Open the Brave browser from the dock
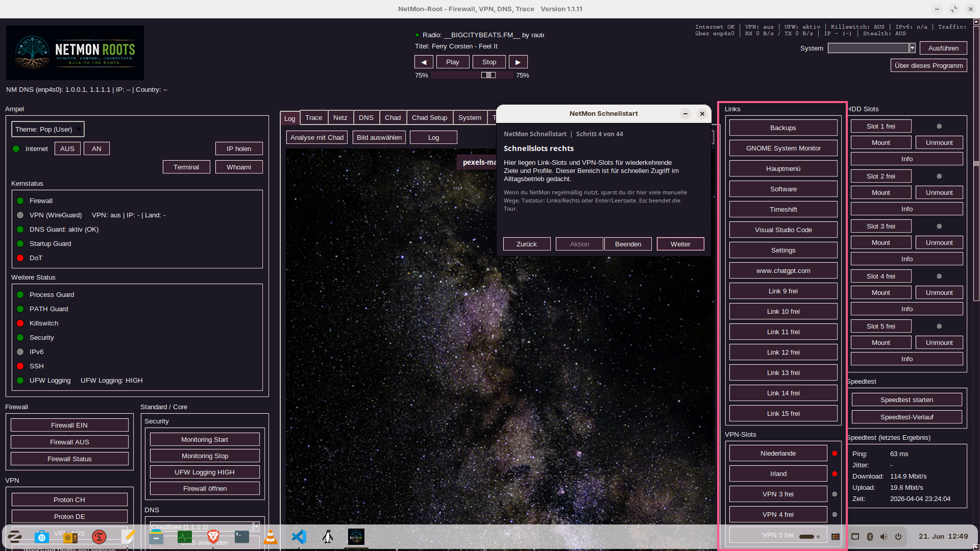 [213, 537]
